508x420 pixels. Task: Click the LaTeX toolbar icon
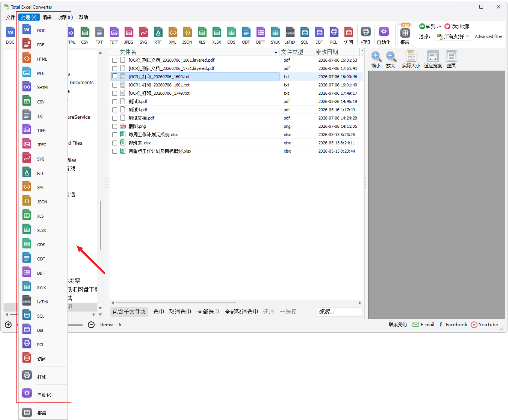click(x=290, y=35)
